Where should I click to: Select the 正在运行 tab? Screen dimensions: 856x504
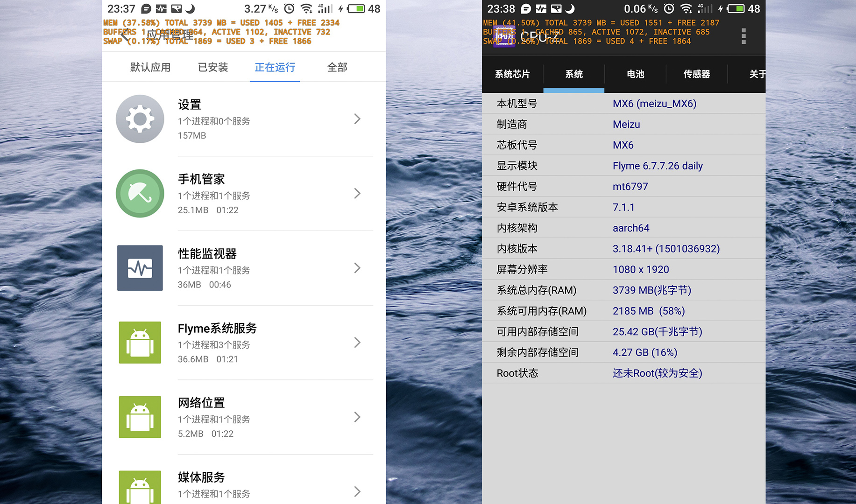tap(275, 67)
